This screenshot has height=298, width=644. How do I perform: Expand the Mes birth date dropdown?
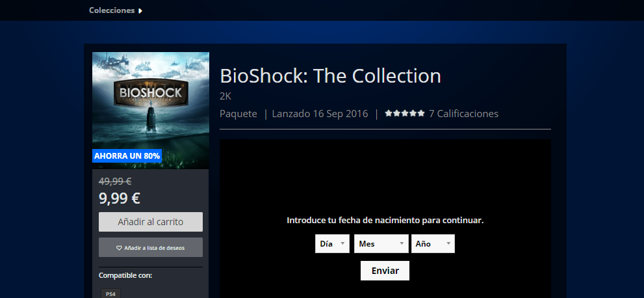tap(381, 244)
